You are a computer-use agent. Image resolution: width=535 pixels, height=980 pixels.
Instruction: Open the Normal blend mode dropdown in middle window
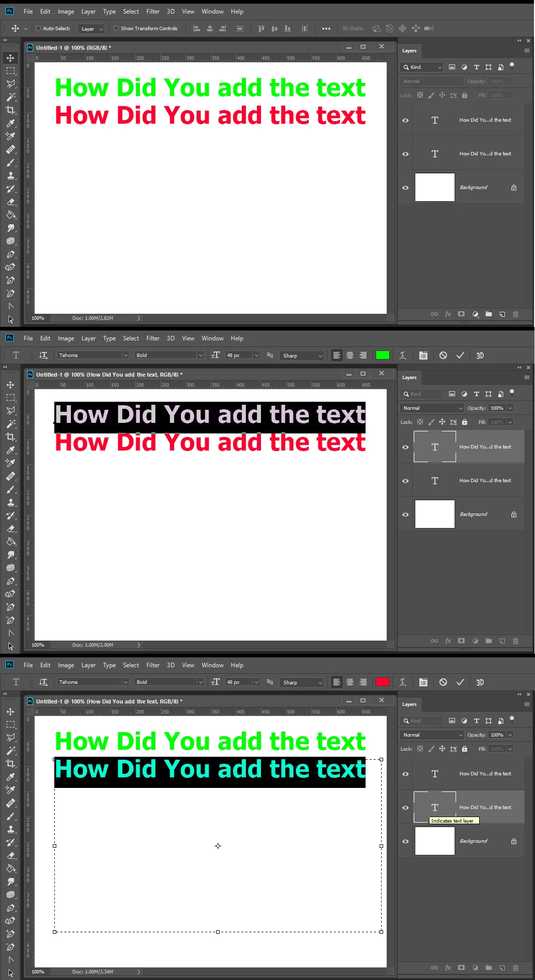click(x=432, y=408)
